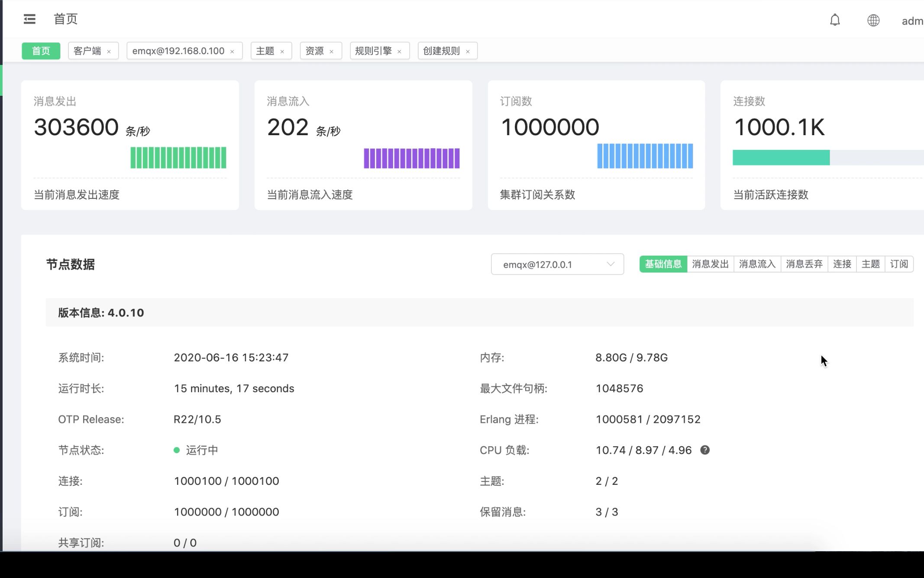The width and height of the screenshot is (924, 578).
Task: Click the blue 订阅数 bar chart
Action: [x=645, y=156]
